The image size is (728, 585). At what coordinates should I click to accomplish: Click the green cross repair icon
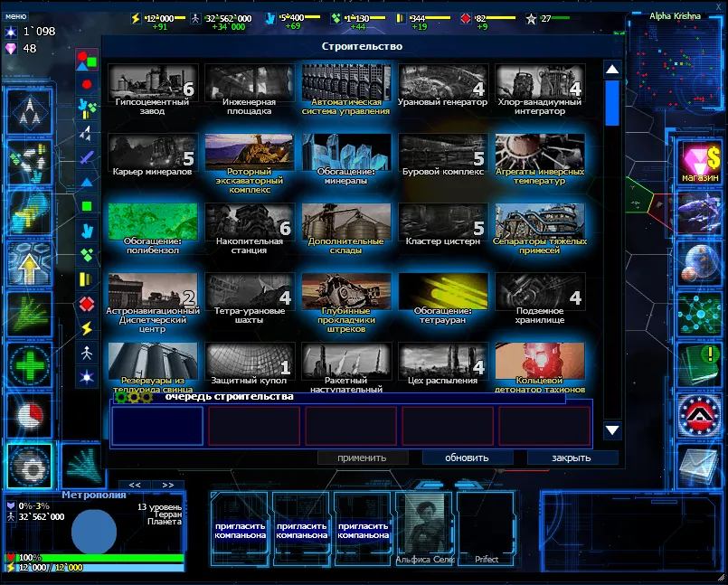point(31,365)
